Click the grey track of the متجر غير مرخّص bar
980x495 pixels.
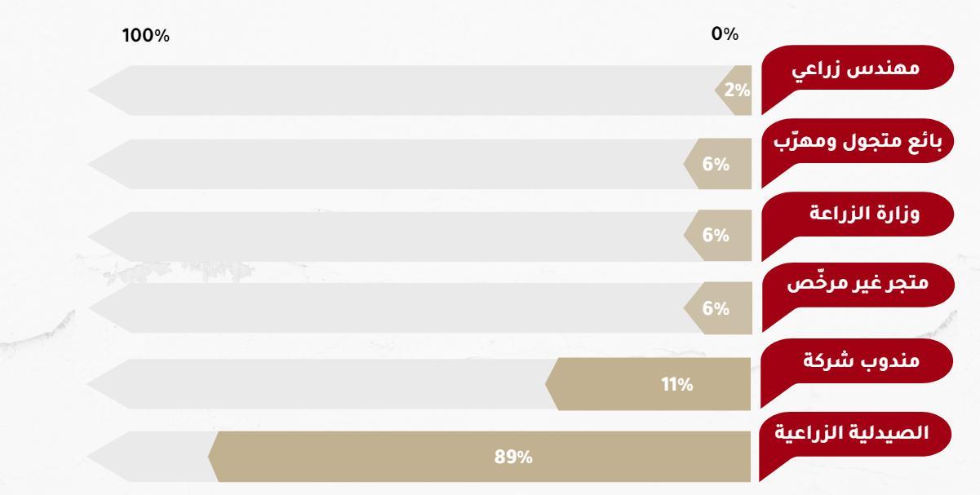[x=388, y=311]
